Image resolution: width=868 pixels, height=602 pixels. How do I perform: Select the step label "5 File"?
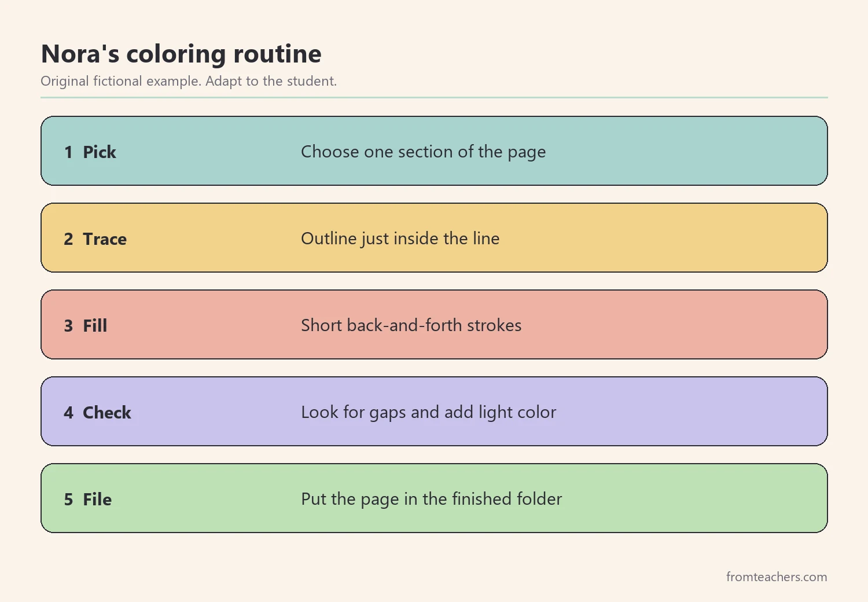click(88, 500)
